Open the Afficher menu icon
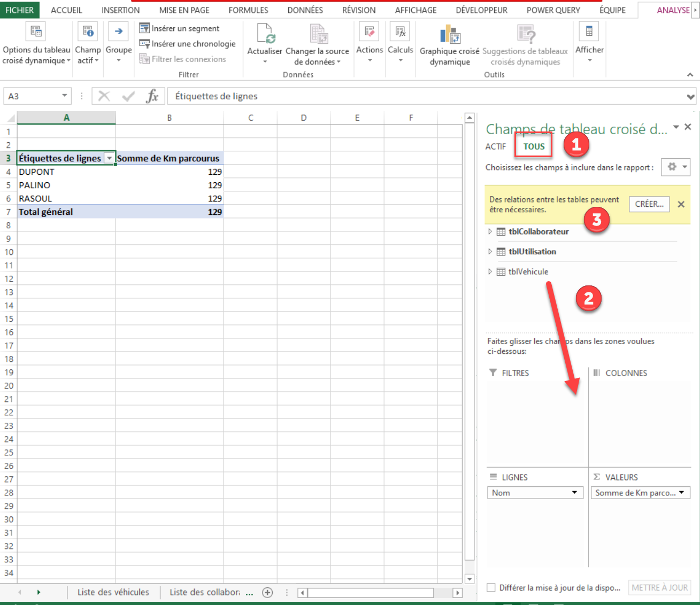The width and height of the screenshot is (700, 605). (x=589, y=32)
